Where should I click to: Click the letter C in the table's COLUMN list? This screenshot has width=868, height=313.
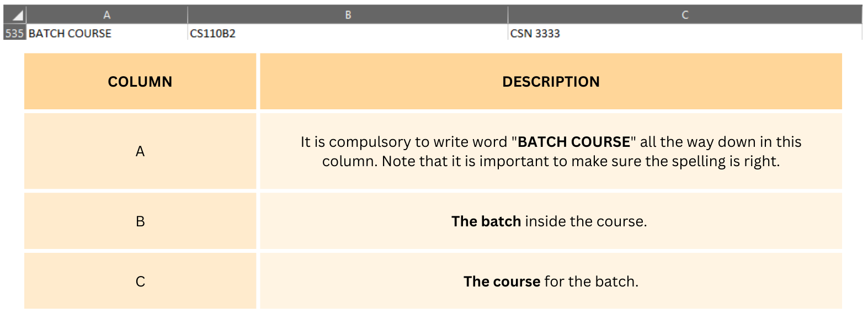pyautogui.click(x=140, y=282)
